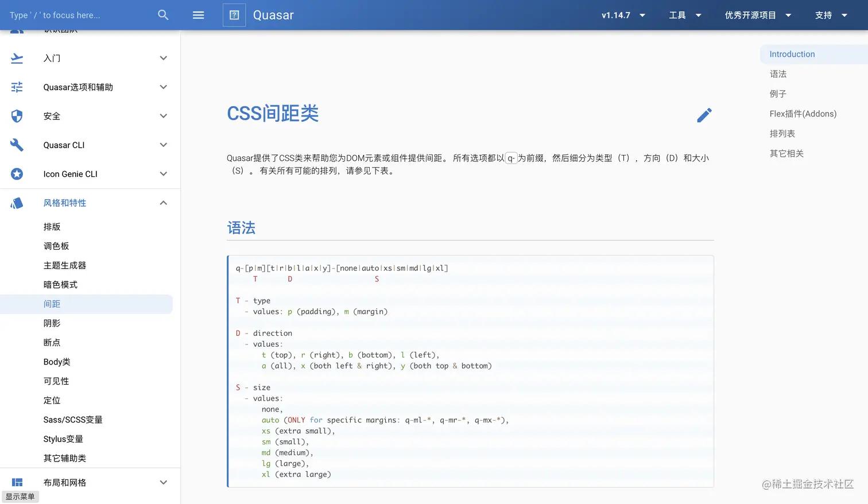Toggle the hamburger menu icon

pyautogui.click(x=198, y=15)
